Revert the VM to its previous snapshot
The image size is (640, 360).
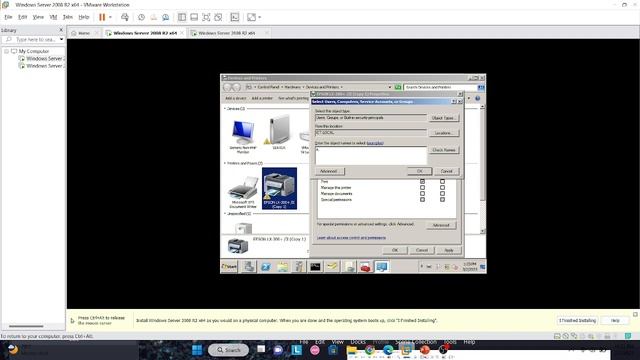(x=153, y=17)
